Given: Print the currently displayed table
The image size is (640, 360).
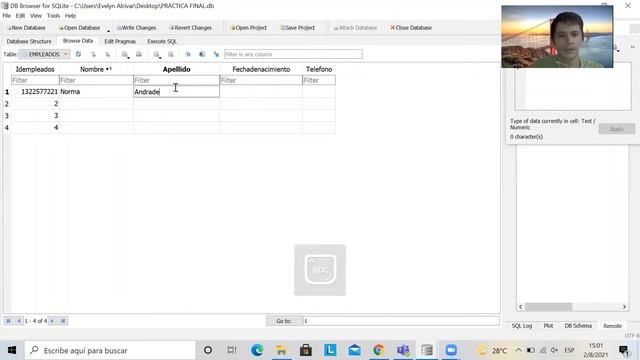Looking at the screenshot, I should pyautogui.click(x=139, y=54).
